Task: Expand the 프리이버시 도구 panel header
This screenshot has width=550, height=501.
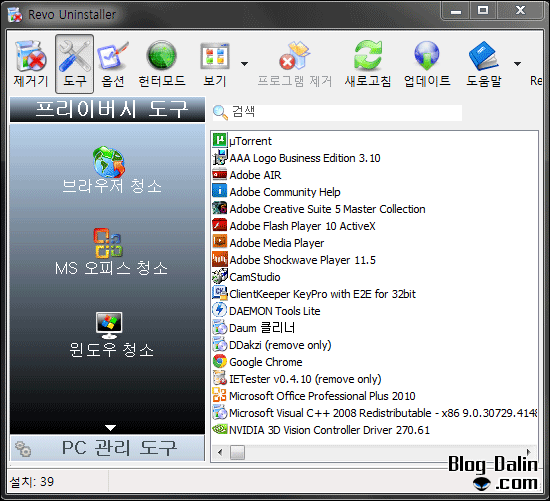Action: (107, 109)
